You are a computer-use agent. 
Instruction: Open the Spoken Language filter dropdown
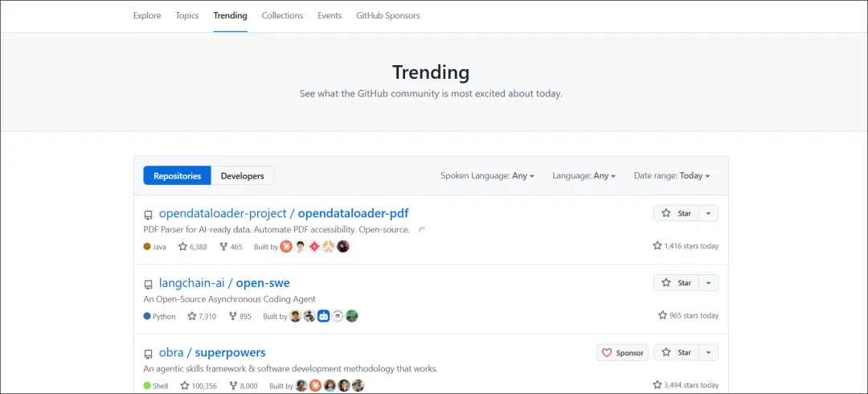click(487, 175)
